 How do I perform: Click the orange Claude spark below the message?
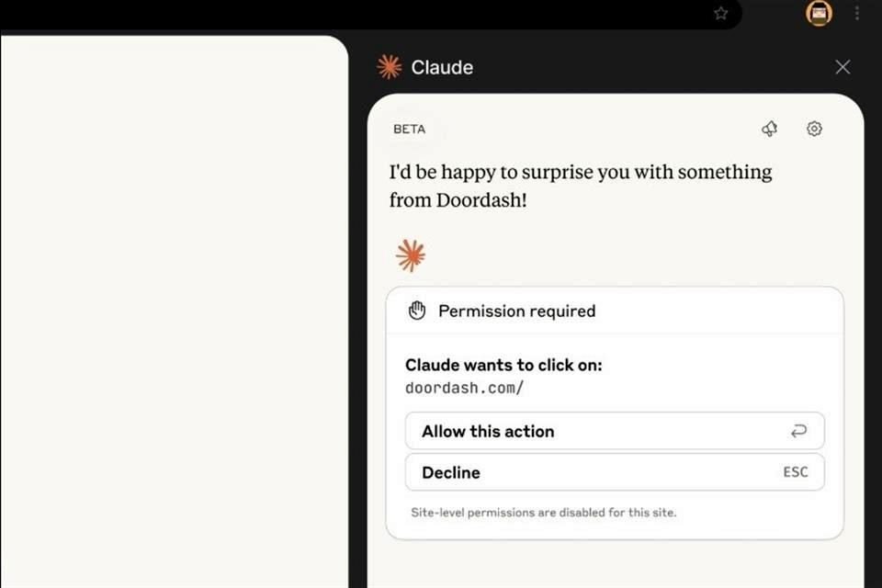point(411,255)
